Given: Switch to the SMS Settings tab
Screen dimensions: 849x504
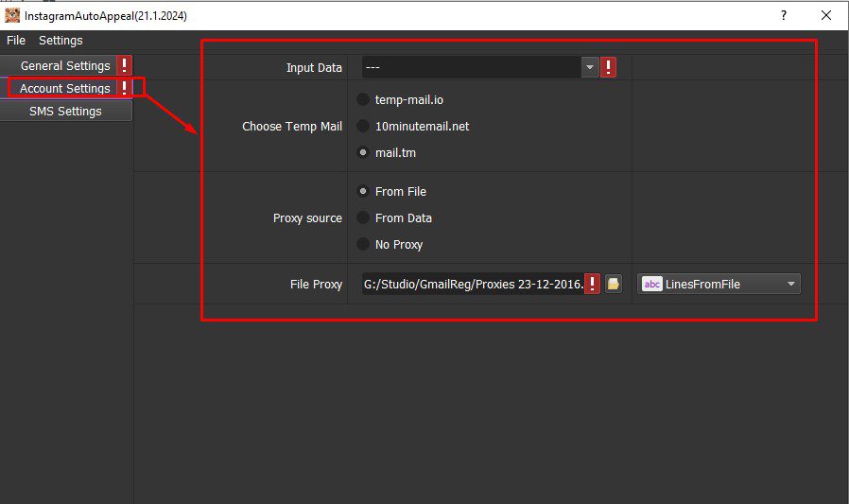Looking at the screenshot, I should [65, 111].
